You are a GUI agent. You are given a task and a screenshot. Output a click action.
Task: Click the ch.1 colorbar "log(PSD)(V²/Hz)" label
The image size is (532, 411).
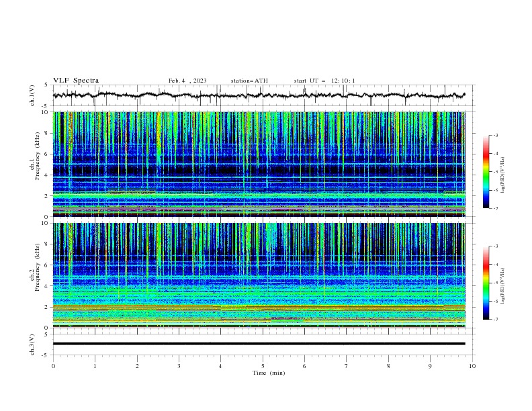coord(502,175)
